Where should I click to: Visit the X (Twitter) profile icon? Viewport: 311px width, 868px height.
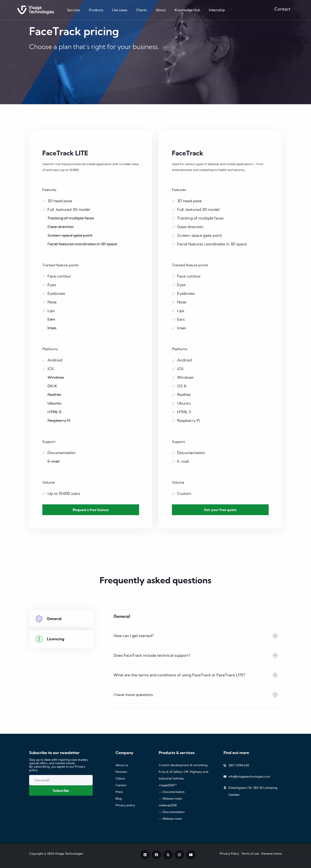coord(168,855)
